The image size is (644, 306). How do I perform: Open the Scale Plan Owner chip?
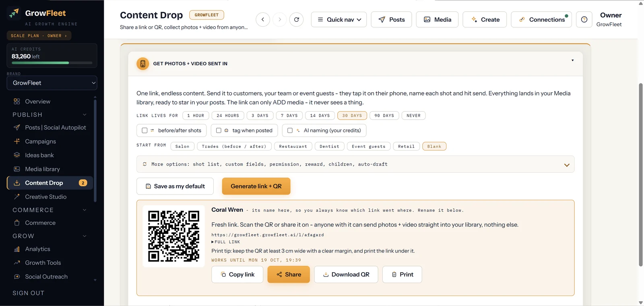pyautogui.click(x=39, y=36)
